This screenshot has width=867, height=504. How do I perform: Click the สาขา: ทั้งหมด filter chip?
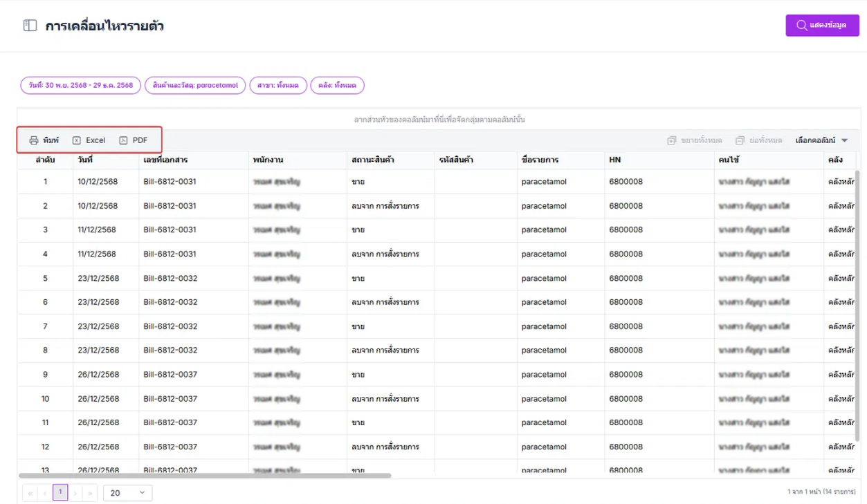(x=277, y=86)
